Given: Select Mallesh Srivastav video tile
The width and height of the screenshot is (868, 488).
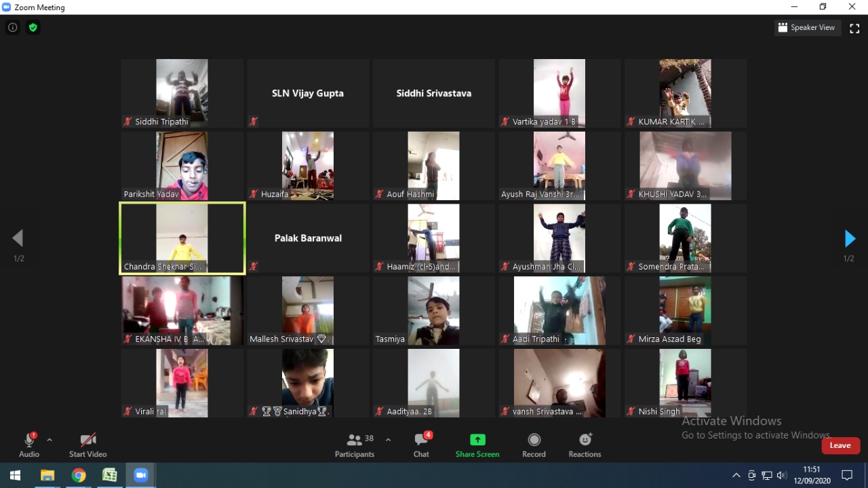Looking at the screenshot, I should (308, 311).
